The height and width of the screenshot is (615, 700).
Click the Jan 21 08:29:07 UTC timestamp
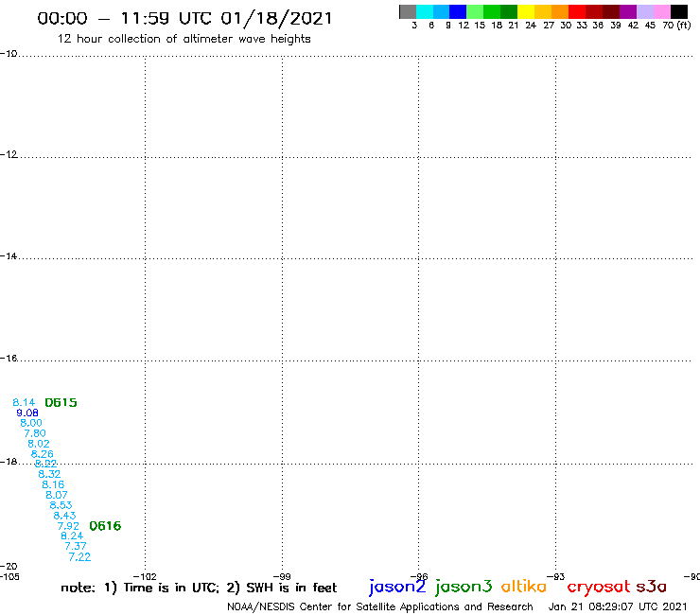[618, 606]
